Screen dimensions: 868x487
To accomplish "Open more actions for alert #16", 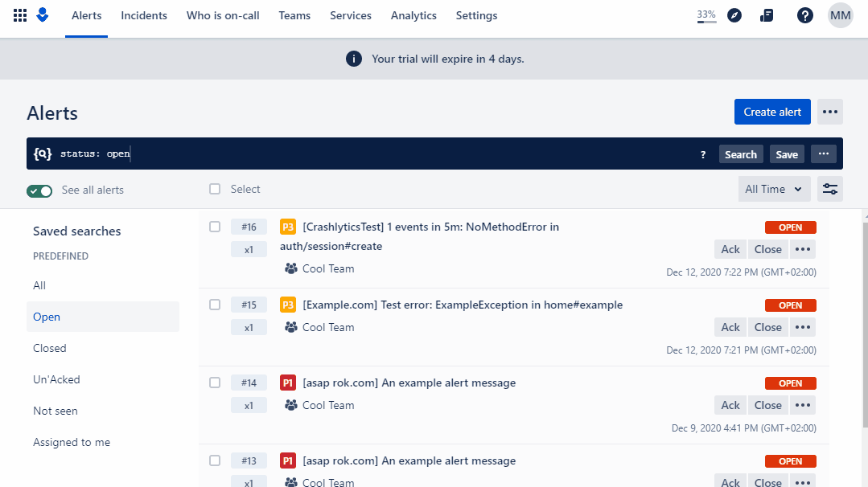I will pos(803,249).
